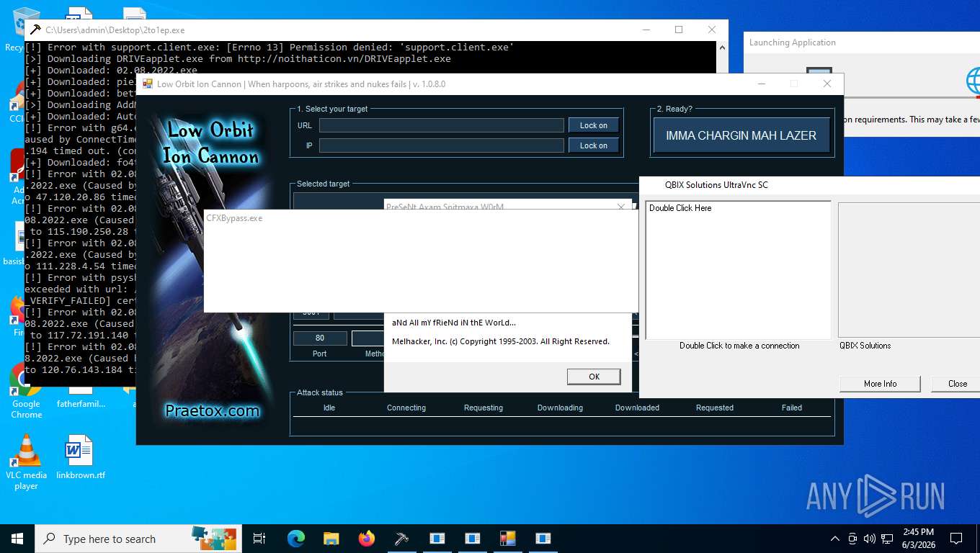
Task: Select the 'Double Click Here' list entry
Action: click(680, 208)
